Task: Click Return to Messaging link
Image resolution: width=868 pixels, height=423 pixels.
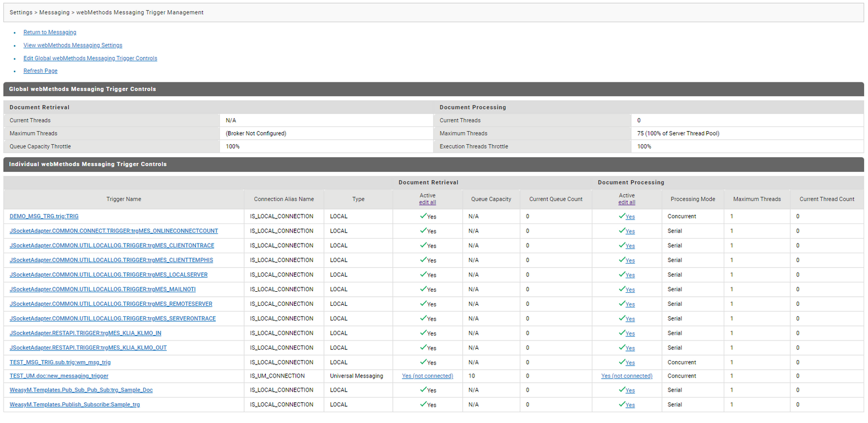Action: pos(50,33)
